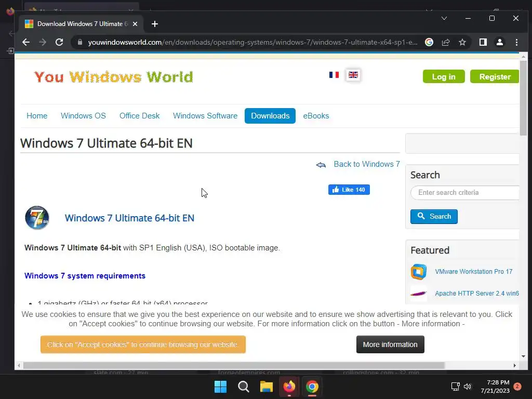
Task: Open the Windows OS menu item
Action: coord(83,116)
